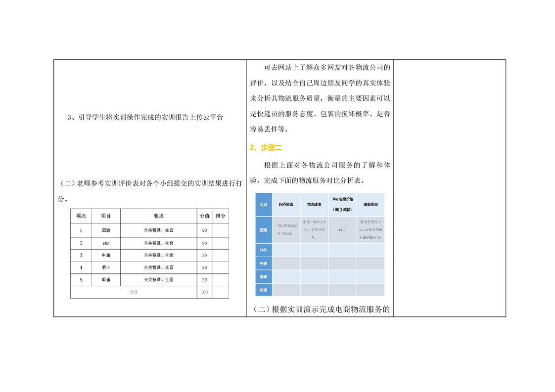
Task: Click the "项次" header in scoring table
Action: (81, 216)
